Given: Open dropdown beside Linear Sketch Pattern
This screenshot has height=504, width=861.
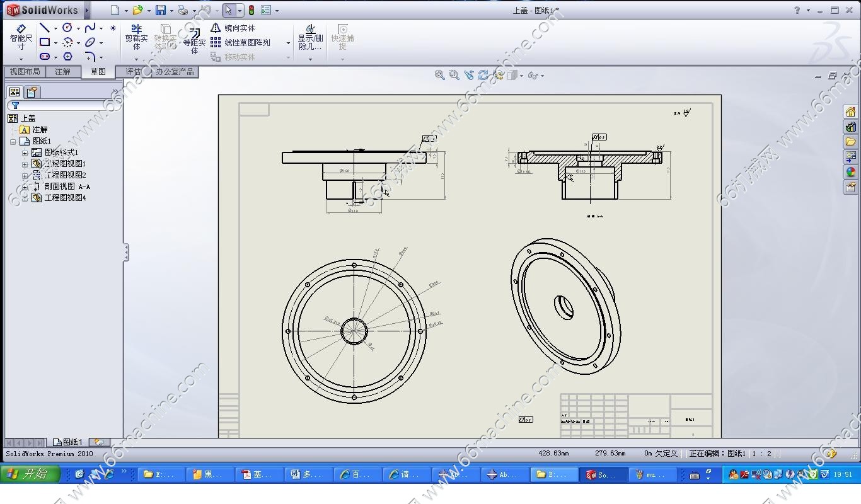Looking at the screenshot, I should pos(289,43).
